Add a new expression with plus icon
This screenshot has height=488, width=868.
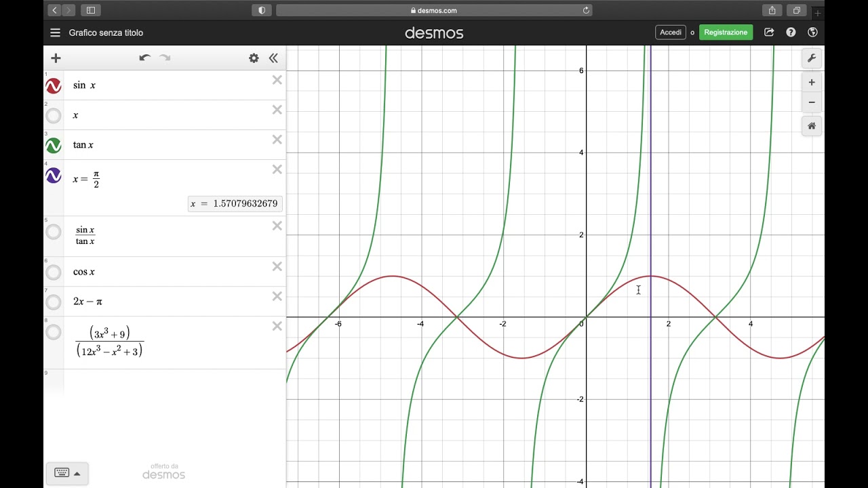point(56,58)
